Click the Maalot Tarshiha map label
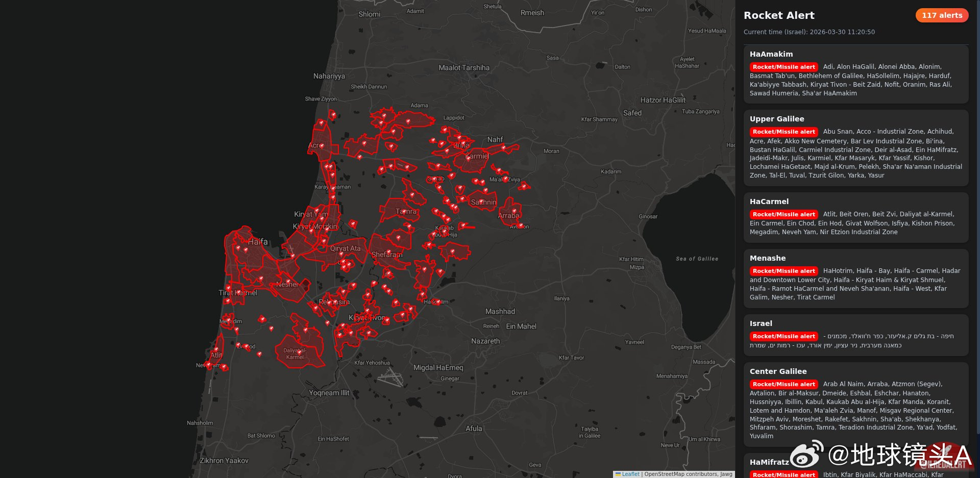 [x=464, y=68]
